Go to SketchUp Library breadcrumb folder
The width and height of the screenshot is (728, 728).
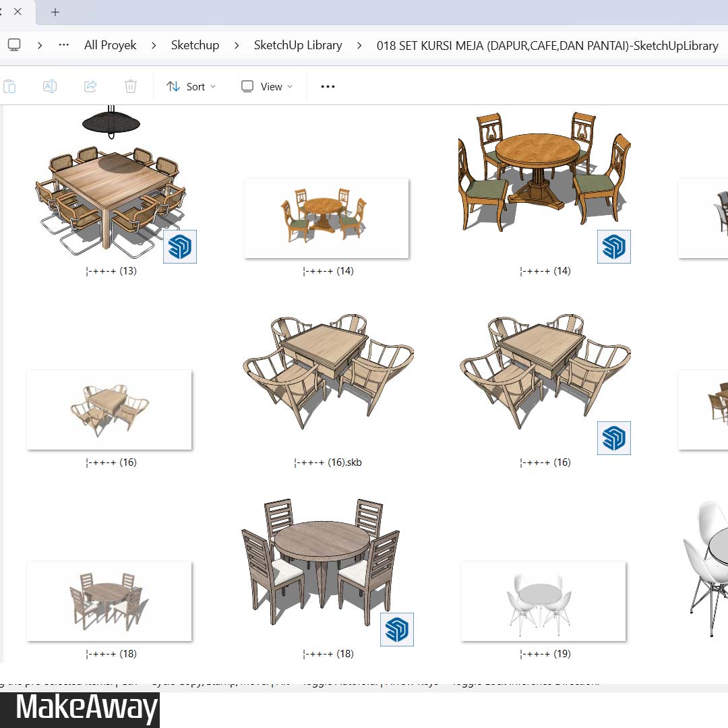[x=297, y=45]
